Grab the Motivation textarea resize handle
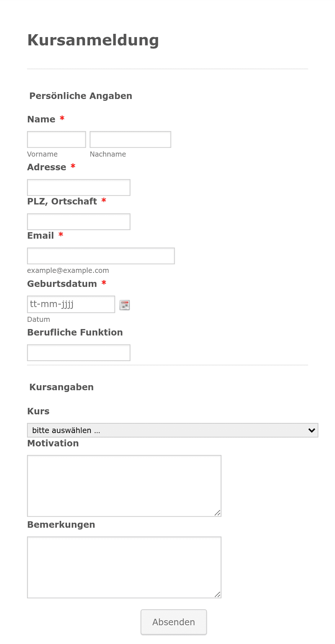This screenshot has width=335, height=644. [x=218, y=513]
